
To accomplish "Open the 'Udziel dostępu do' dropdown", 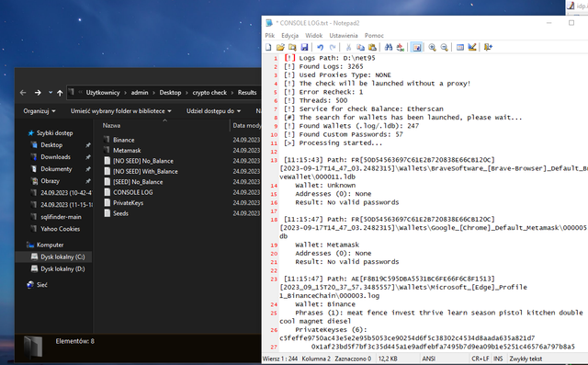I will coord(213,111).
